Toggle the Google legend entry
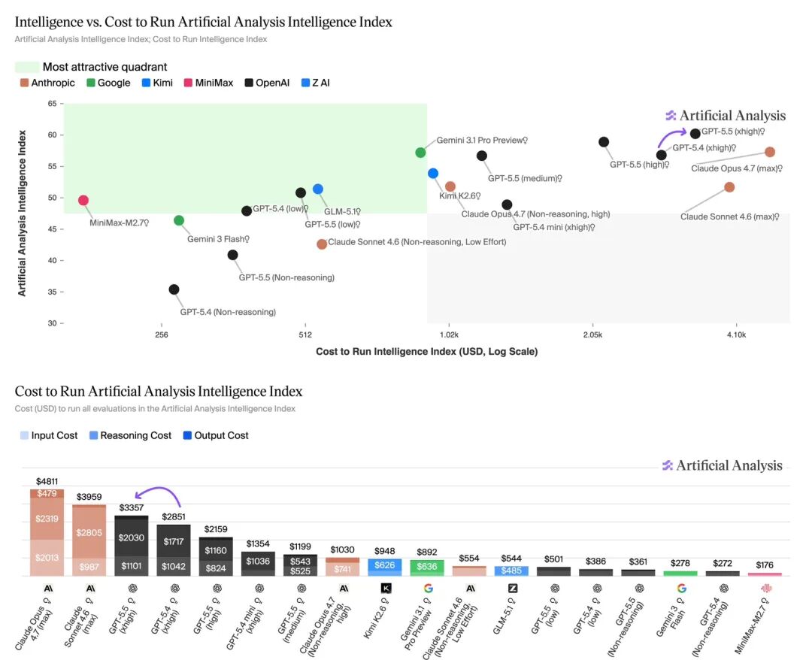 click(x=108, y=83)
